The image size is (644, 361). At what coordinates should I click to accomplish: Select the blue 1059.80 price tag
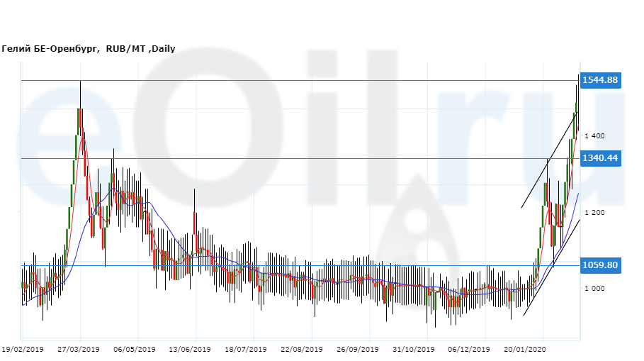[x=600, y=265]
